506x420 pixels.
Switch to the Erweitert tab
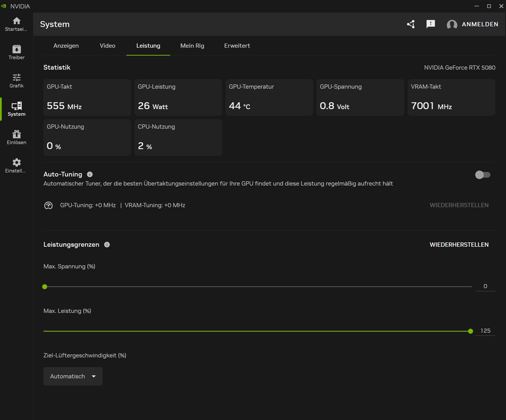237,46
